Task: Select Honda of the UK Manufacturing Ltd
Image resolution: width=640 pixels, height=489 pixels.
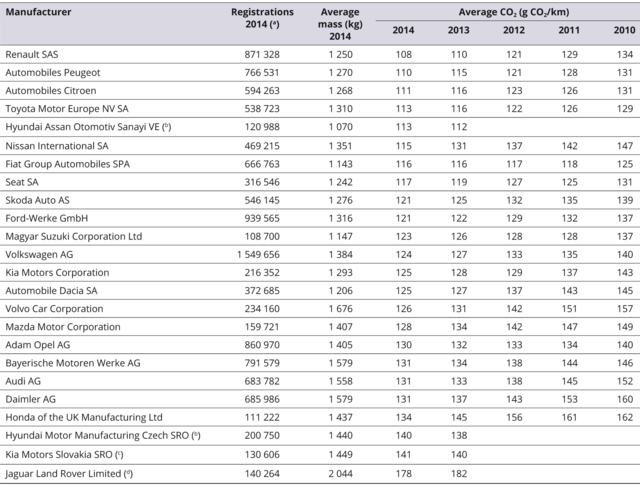Action: (84, 417)
